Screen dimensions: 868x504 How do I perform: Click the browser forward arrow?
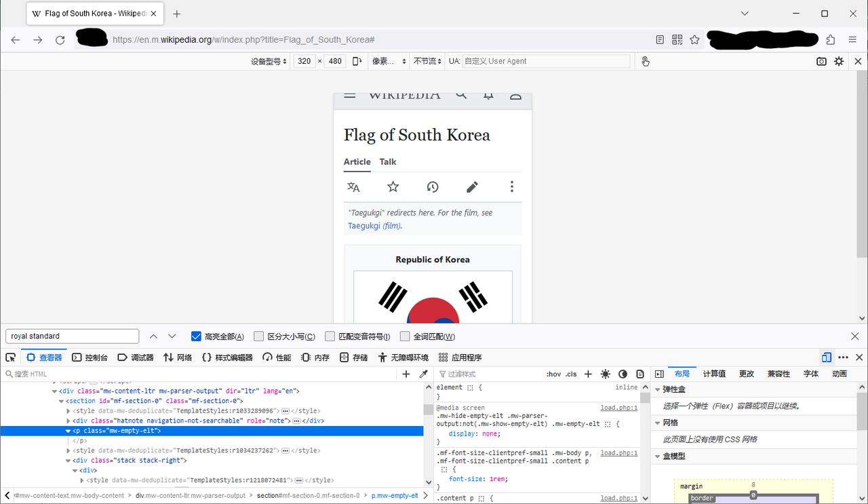[x=38, y=40]
